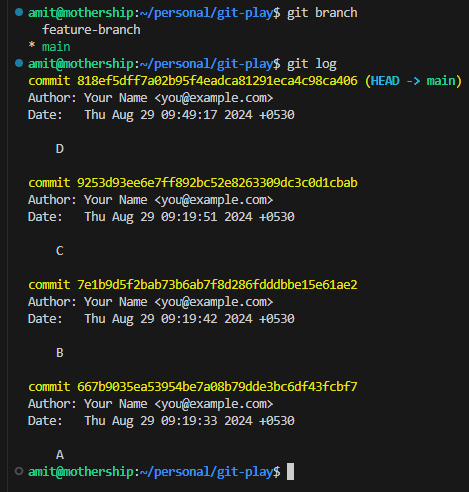Click the Author line under commit 667b903

coord(151,404)
